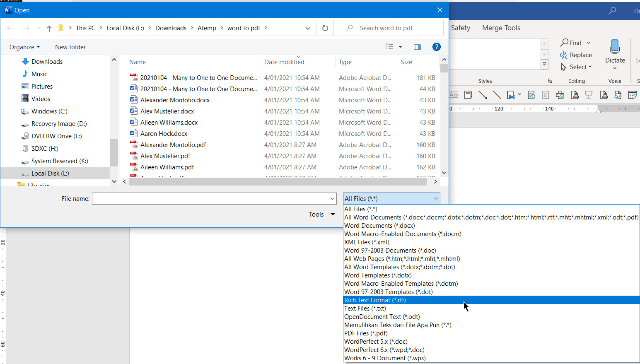Open the recent locations arrow beside forward button
640x364 pixels.
point(39,28)
